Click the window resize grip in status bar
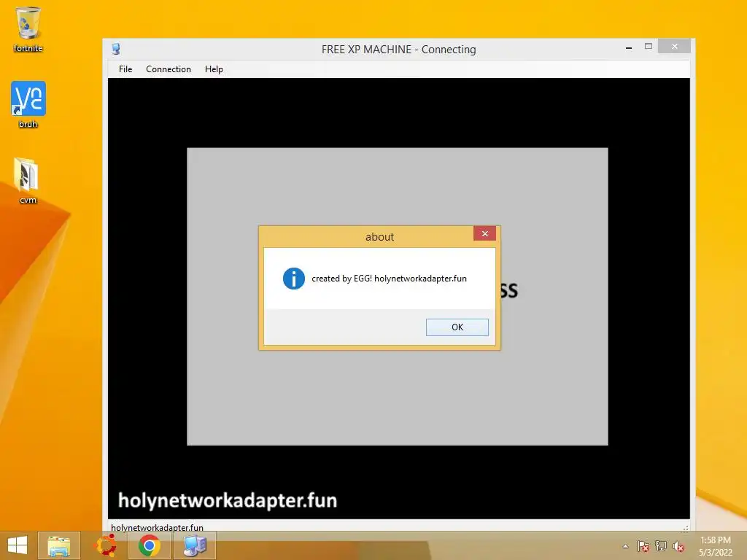 click(x=685, y=528)
